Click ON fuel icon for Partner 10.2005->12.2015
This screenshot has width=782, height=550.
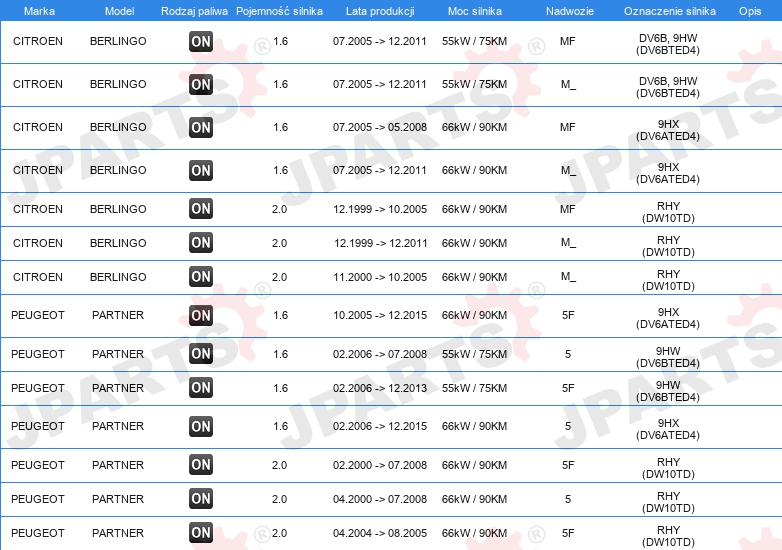[201, 315]
